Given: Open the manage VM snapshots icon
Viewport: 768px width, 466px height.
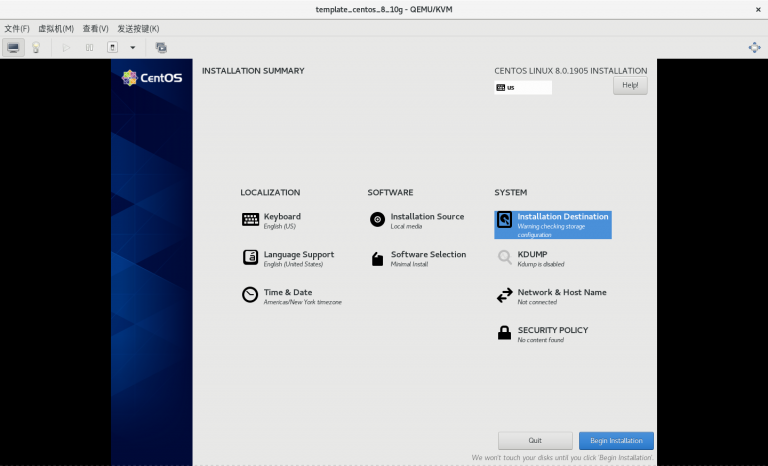Looking at the screenshot, I should pyautogui.click(x=161, y=48).
